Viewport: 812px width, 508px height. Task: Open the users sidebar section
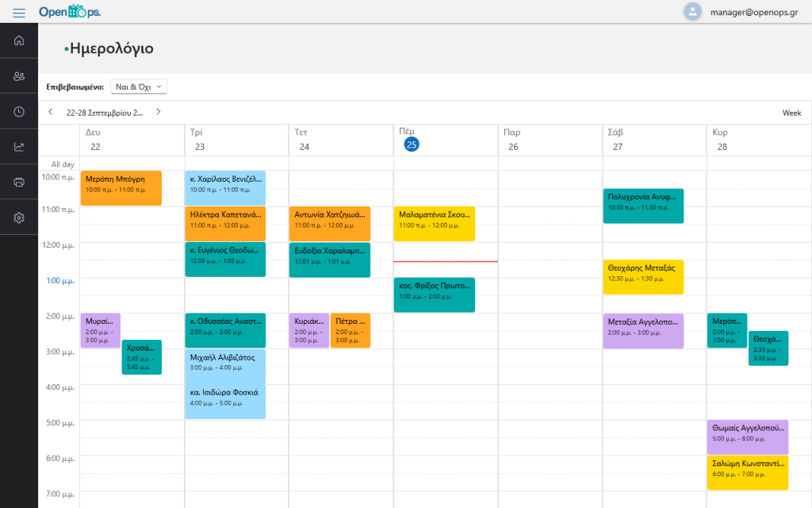pos(19,76)
